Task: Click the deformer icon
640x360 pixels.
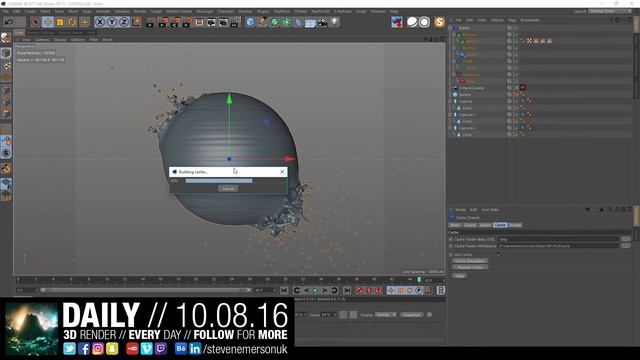Action: pyautogui.click(x=298, y=22)
